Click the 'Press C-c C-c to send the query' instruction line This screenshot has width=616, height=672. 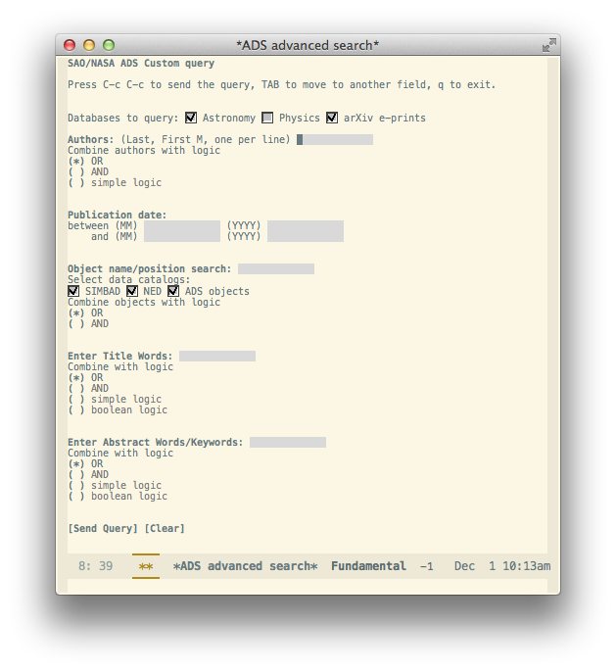point(281,84)
